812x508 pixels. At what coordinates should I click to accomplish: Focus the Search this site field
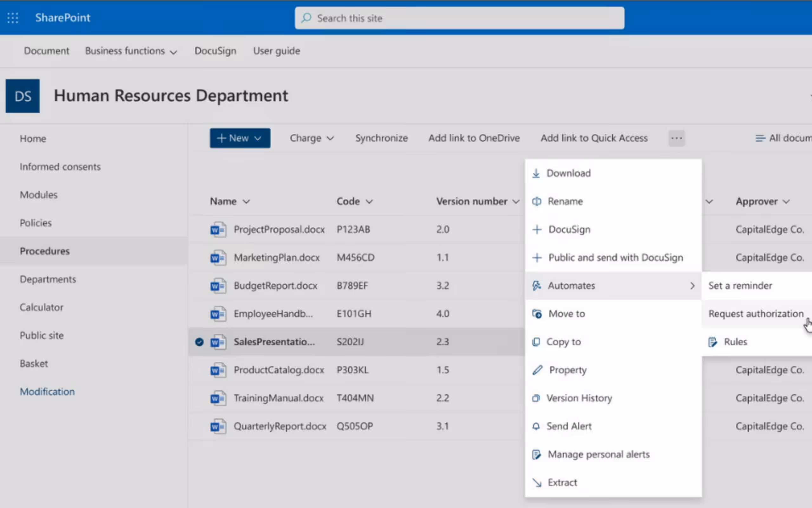point(459,18)
